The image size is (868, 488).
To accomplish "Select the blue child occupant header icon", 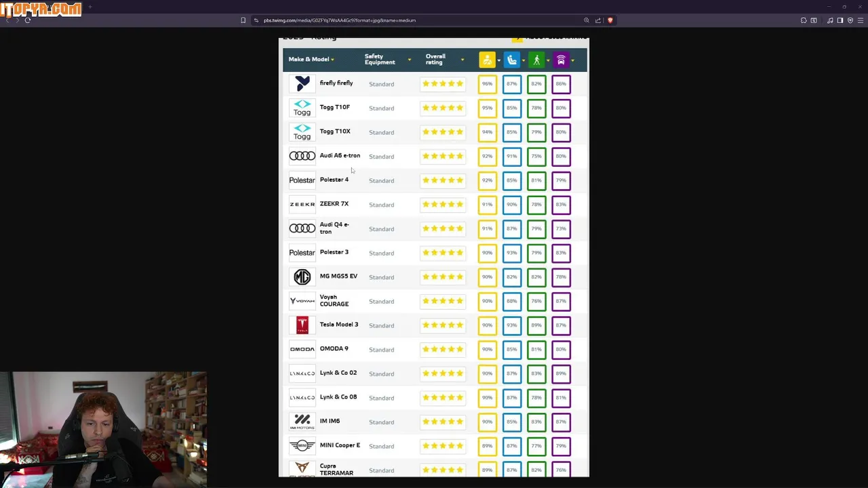I will [512, 60].
